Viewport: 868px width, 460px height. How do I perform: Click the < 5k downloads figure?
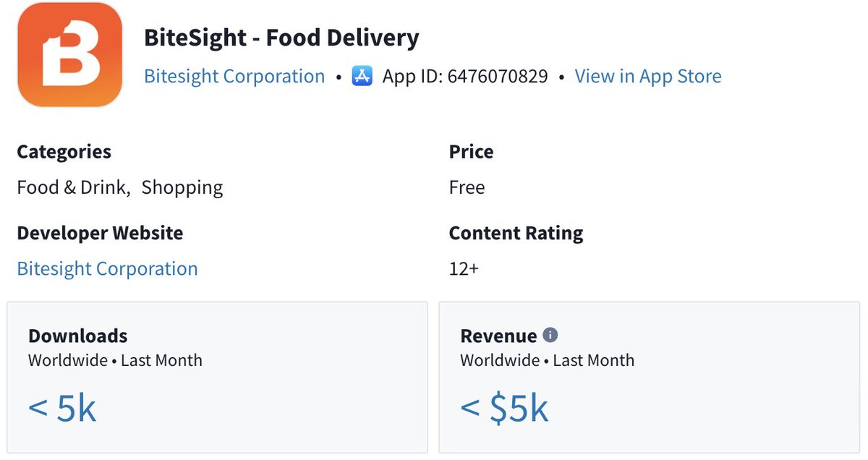[62, 409]
